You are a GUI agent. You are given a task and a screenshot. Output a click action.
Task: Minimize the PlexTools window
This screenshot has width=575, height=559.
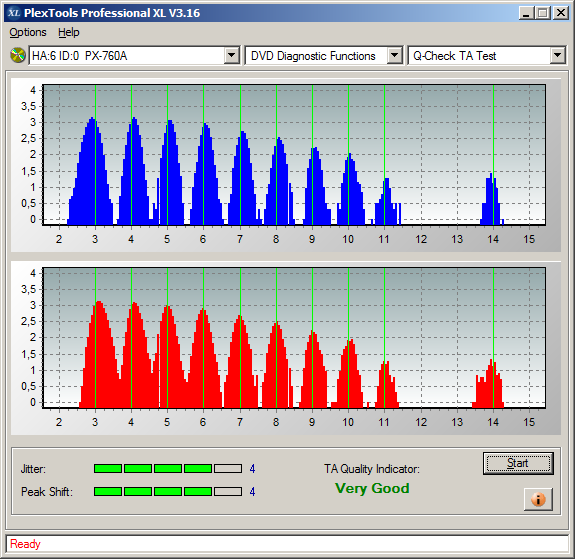point(527,13)
